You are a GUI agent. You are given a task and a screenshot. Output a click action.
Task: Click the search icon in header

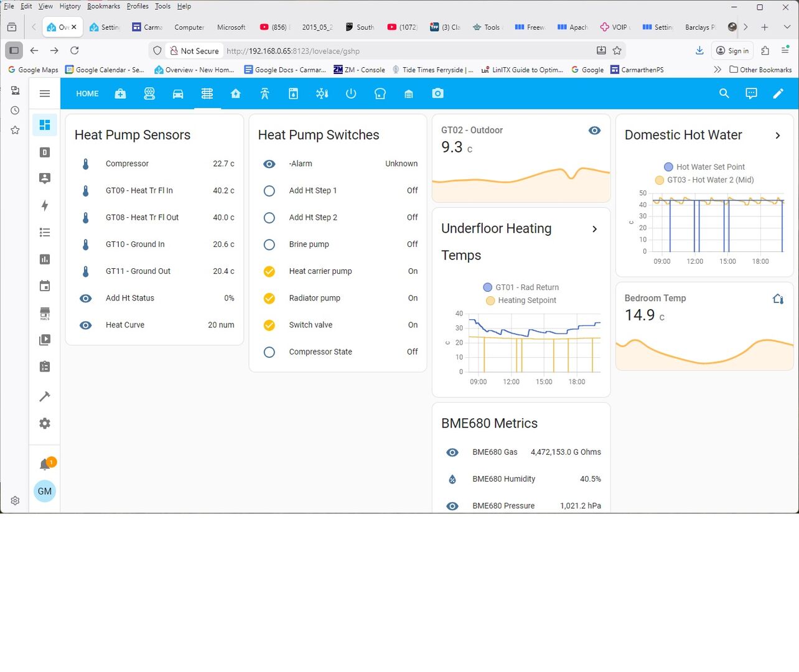pos(724,93)
